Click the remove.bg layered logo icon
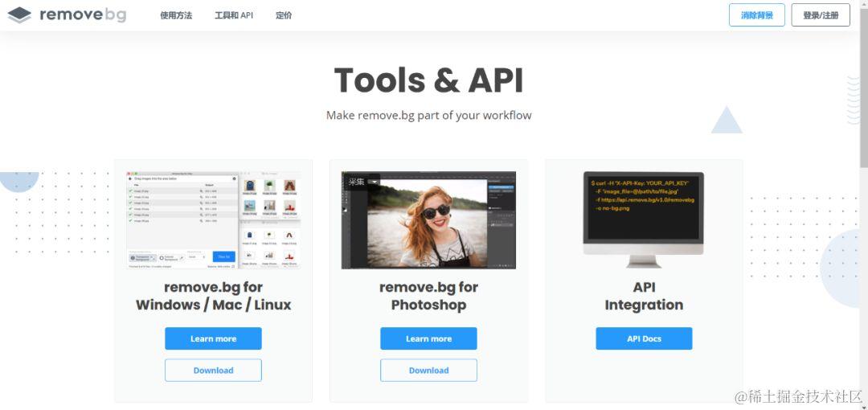 click(x=19, y=15)
